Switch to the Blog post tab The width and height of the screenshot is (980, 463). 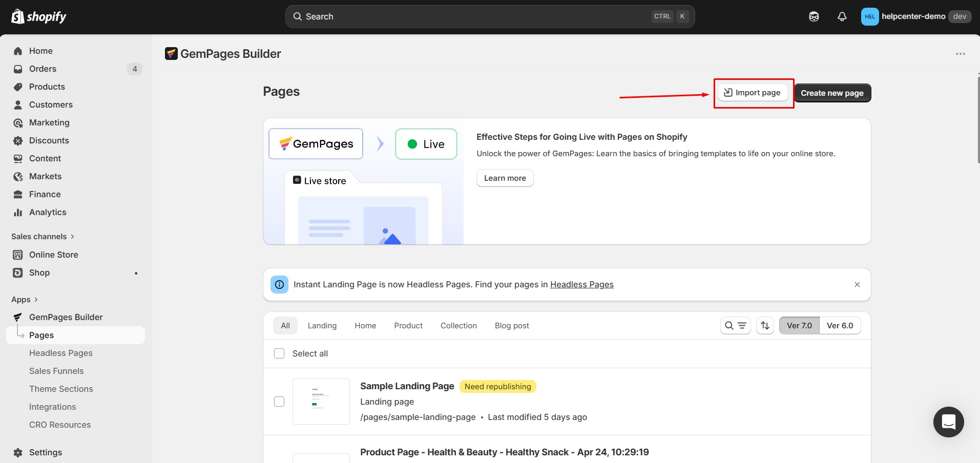click(512, 325)
